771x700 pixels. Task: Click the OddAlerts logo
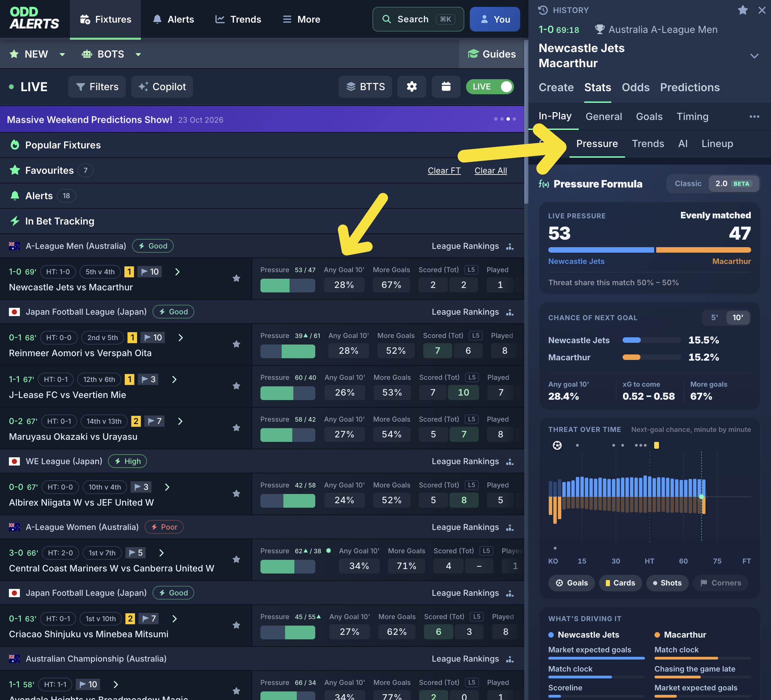[x=34, y=19]
